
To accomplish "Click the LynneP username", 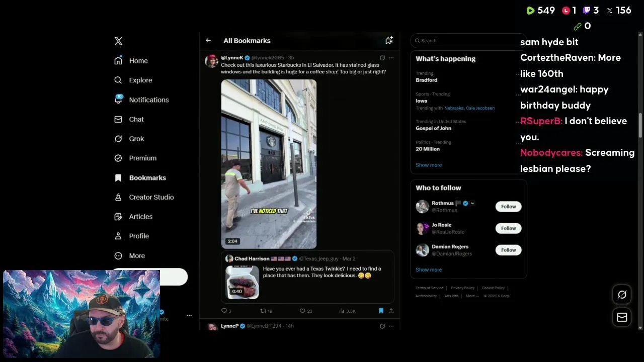I will (229, 326).
